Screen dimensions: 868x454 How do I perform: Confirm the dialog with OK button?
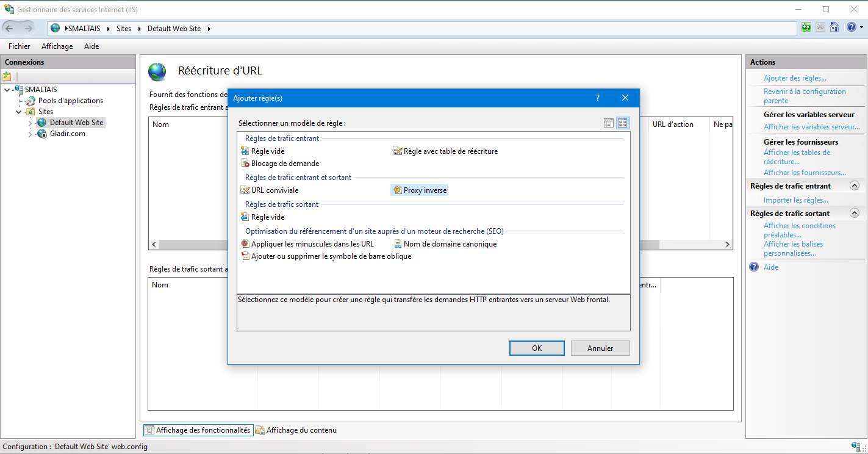(x=536, y=348)
